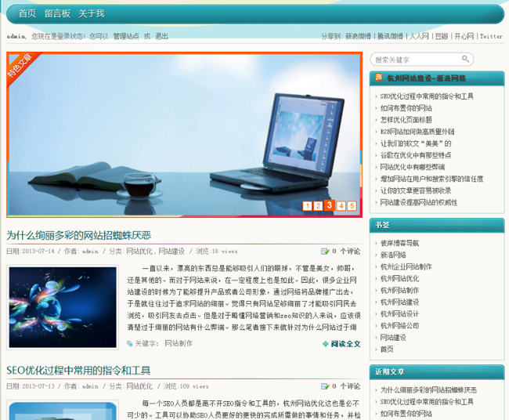Share to 人人网
Screen dimensions: 509x420
pos(419,36)
